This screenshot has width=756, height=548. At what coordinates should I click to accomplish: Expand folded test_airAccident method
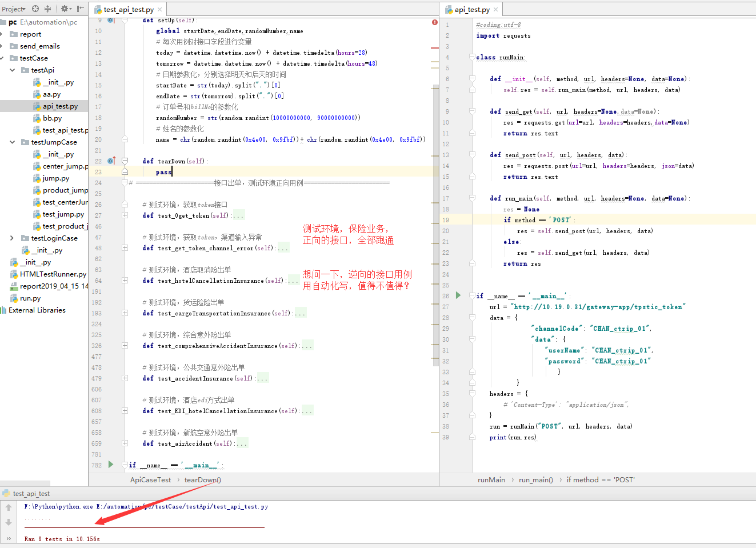click(x=125, y=443)
